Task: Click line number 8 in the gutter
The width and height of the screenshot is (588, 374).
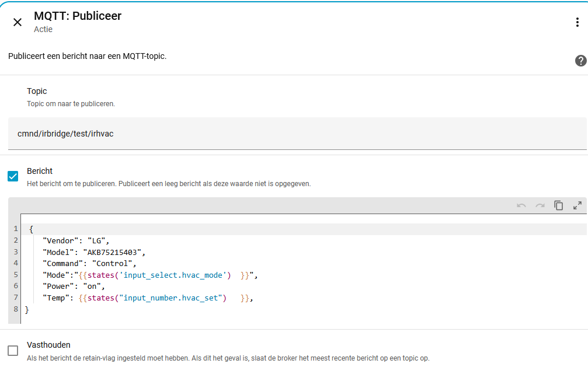Action: [16, 309]
